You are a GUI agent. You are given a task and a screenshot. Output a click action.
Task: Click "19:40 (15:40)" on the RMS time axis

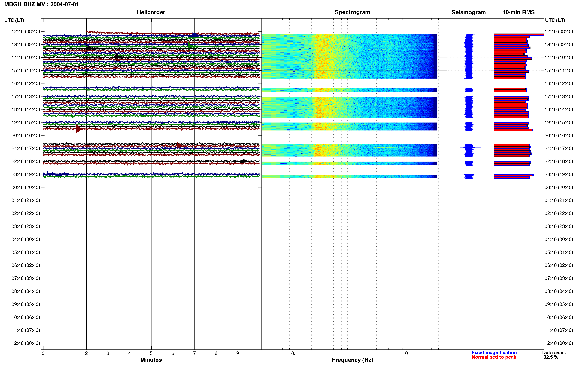pos(559,122)
